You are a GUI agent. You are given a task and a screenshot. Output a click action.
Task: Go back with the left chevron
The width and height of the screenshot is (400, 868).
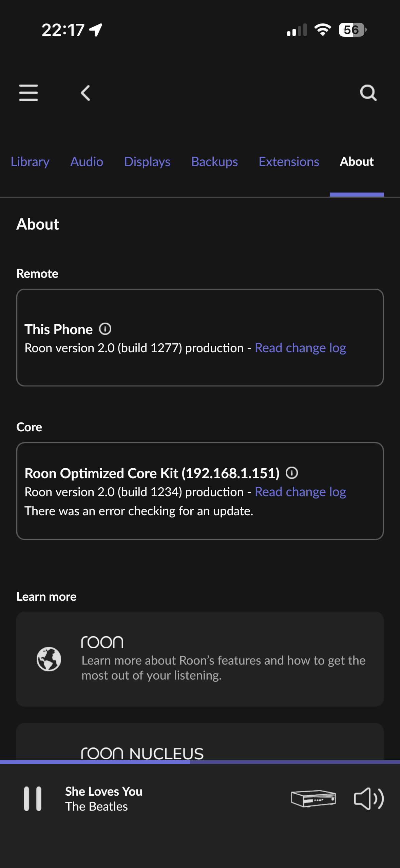tap(85, 93)
